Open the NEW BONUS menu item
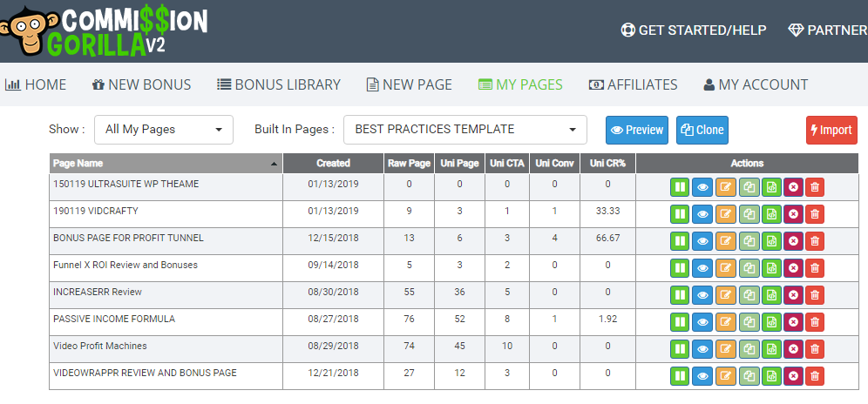 [x=141, y=84]
